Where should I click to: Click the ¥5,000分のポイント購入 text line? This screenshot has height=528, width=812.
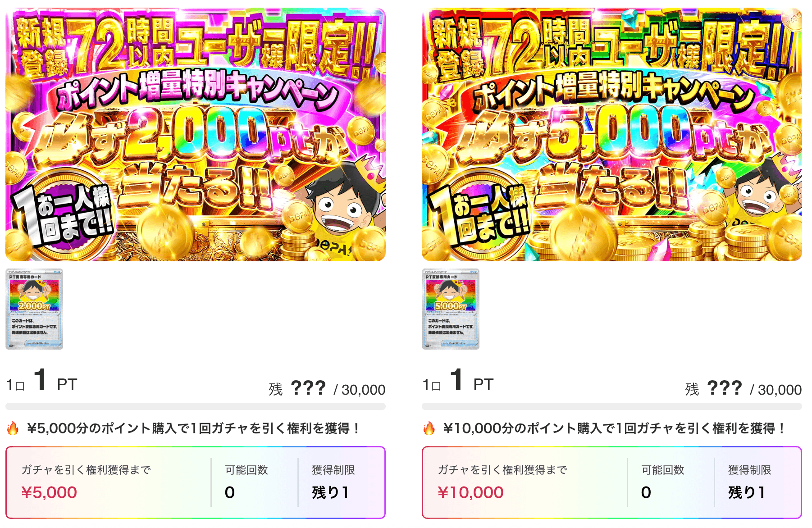(x=193, y=428)
